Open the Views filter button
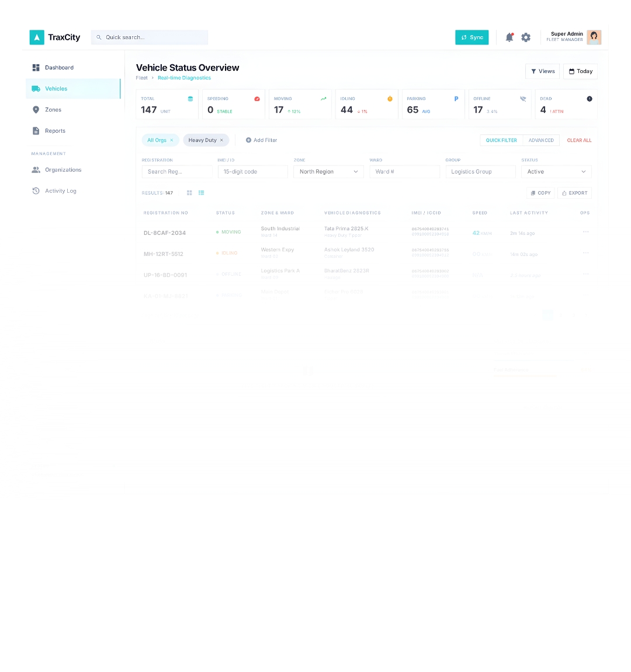 click(542, 71)
